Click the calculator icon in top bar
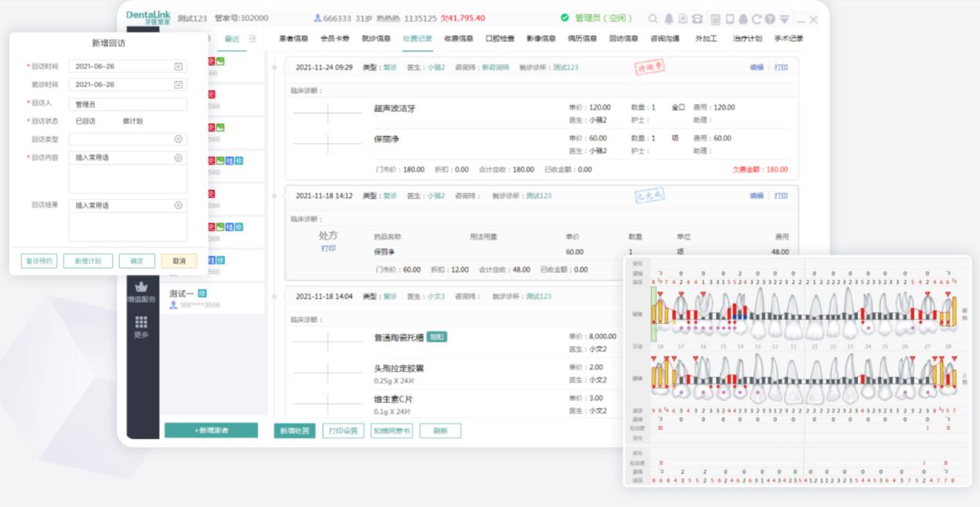The image size is (980, 507). [x=716, y=19]
